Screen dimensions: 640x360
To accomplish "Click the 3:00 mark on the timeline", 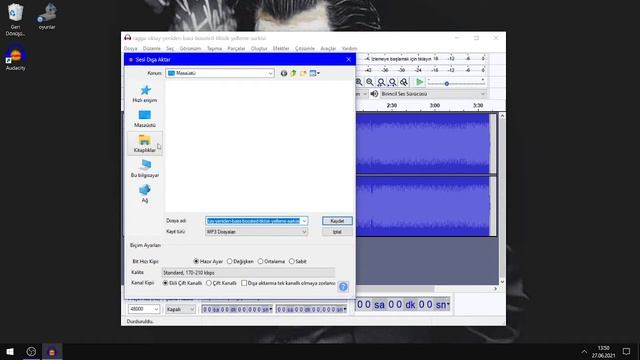I will [435, 105].
